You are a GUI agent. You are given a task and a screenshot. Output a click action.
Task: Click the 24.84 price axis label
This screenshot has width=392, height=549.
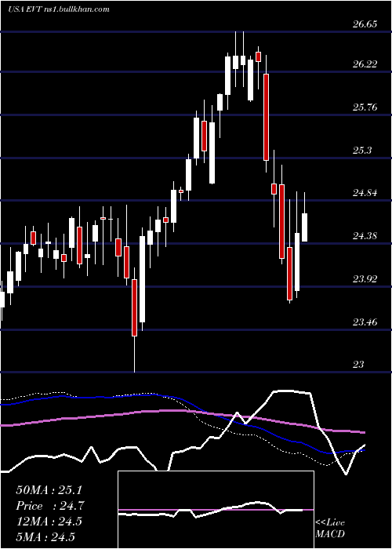pyautogui.click(x=365, y=193)
